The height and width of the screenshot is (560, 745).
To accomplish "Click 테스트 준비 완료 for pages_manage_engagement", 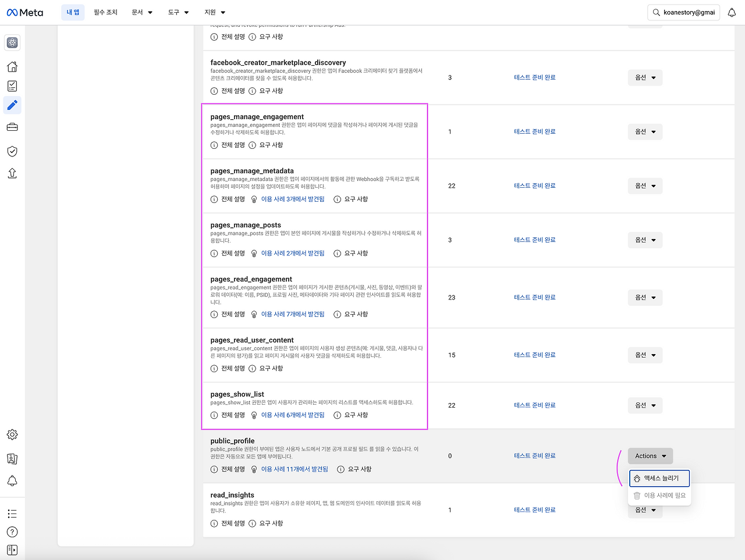I will point(535,132).
